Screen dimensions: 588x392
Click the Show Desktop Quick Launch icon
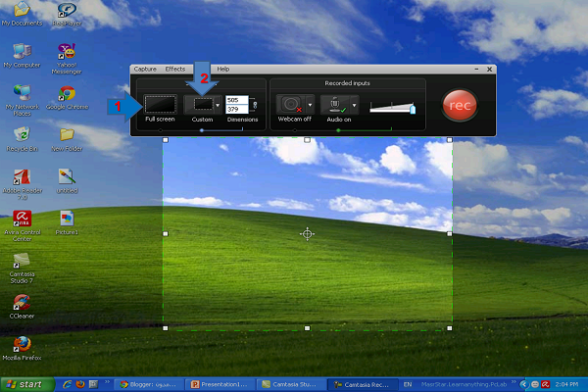click(93, 384)
